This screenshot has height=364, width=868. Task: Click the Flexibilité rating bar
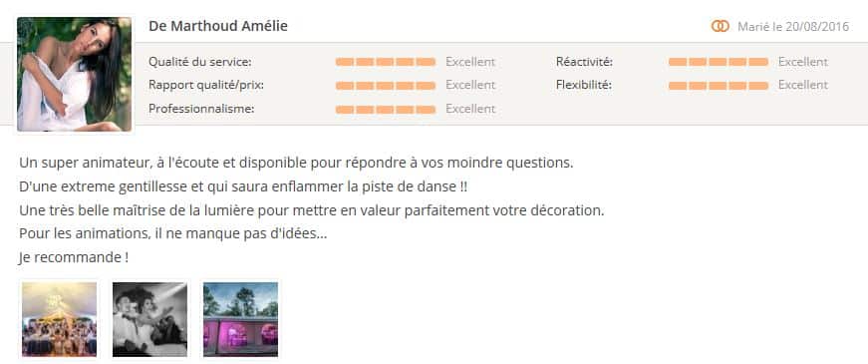718,86
